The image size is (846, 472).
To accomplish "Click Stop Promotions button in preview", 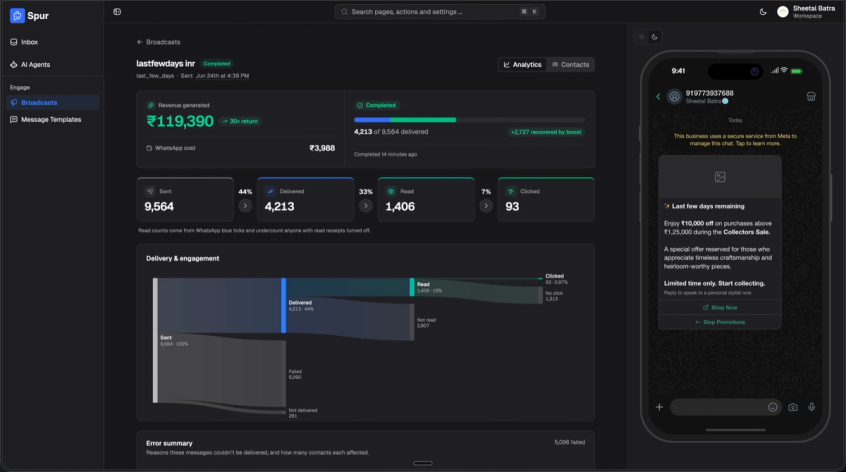I will coord(720,322).
